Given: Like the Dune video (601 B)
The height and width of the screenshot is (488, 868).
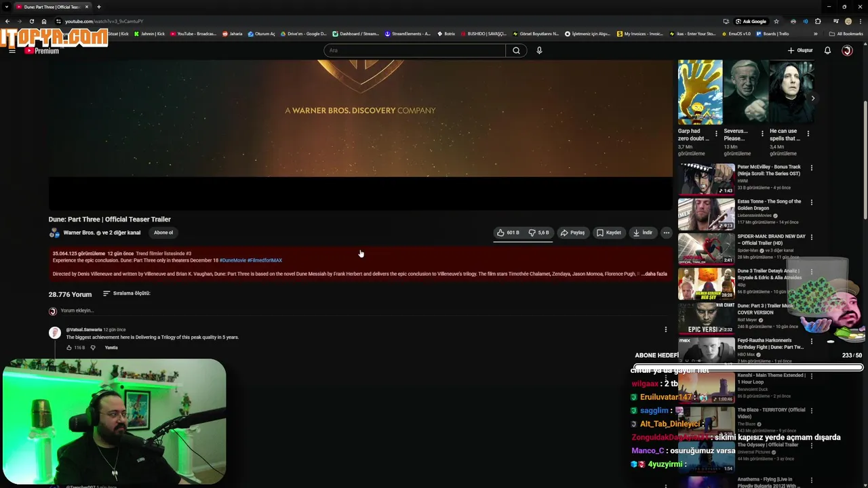Looking at the screenshot, I should (x=508, y=232).
